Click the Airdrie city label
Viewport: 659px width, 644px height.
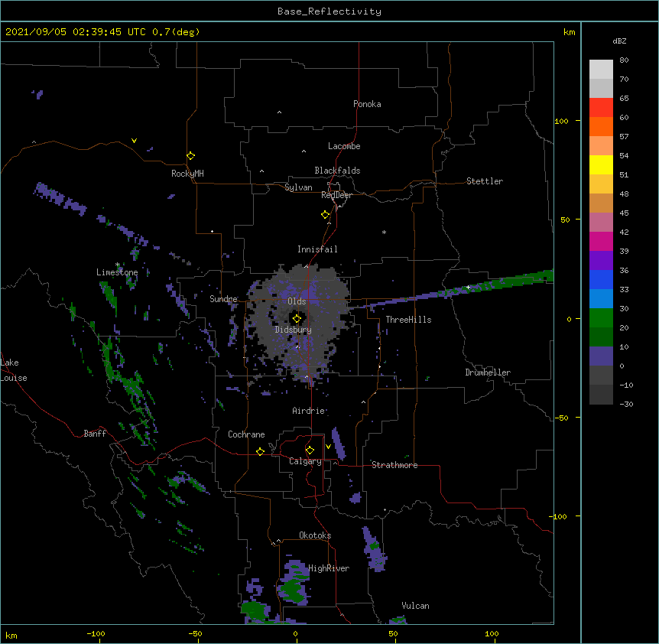pos(309,411)
